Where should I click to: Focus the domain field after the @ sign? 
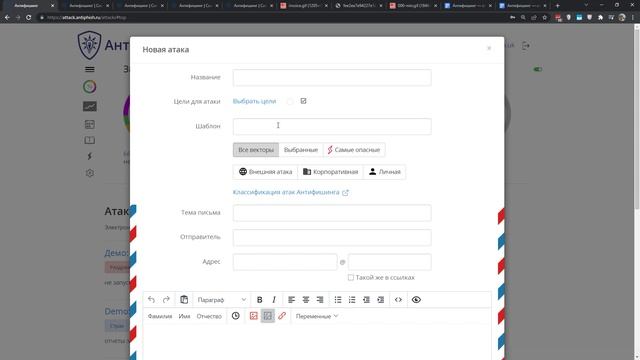(389, 262)
